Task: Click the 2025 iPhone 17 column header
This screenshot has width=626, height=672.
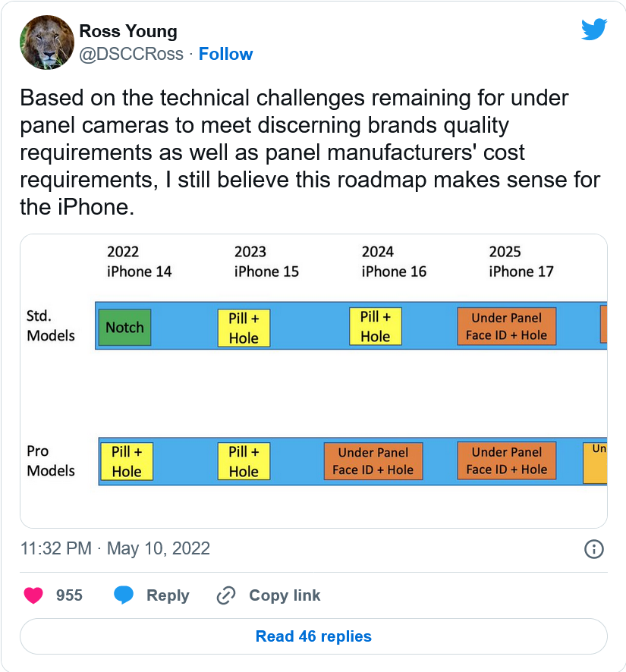Action: point(521,262)
